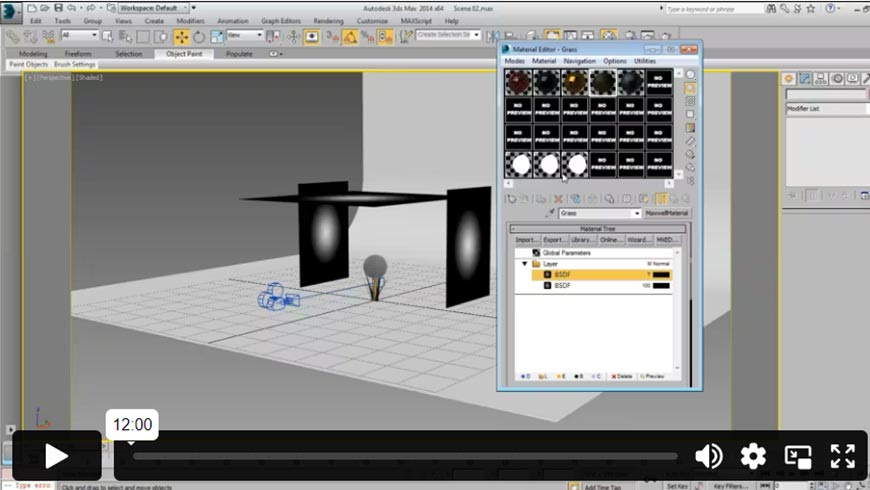Enter fullscreen video mode
This screenshot has height=490, width=870.
pyautogui.click(x=843, y=456)
